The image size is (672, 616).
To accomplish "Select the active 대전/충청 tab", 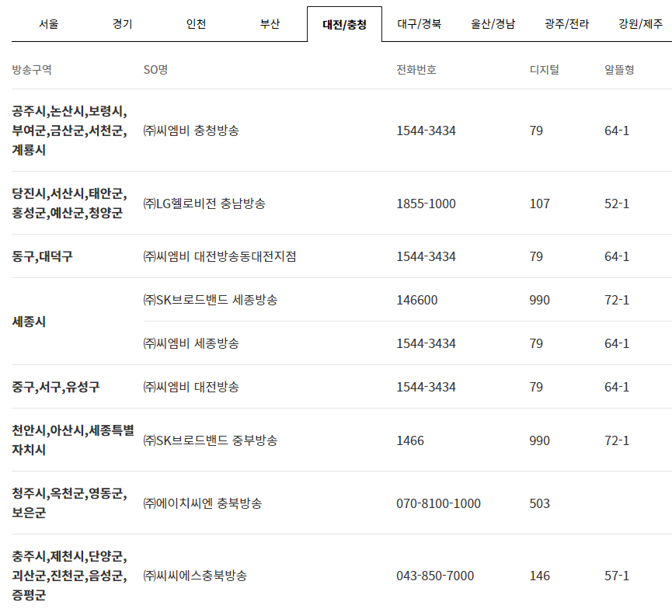I will (344, 24).
